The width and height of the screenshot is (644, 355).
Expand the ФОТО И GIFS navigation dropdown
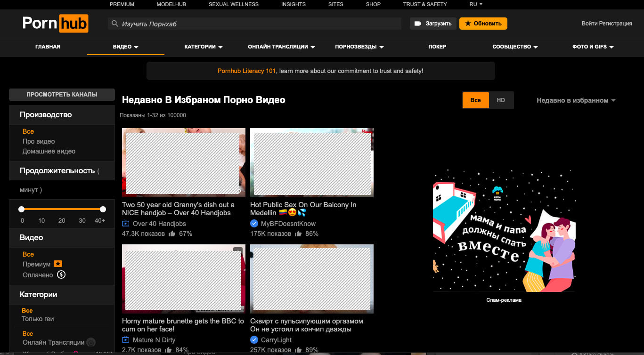(x=593, y=47)
